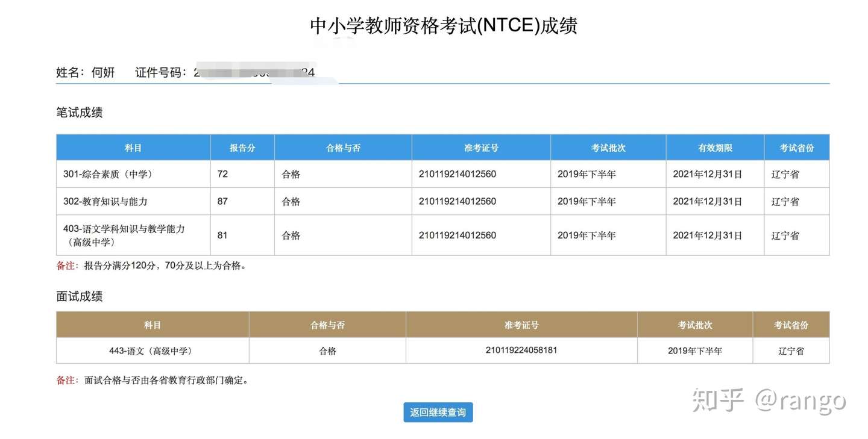Click 辽宁省 in the 302-教育知识与能力 row
Image resolution: width=868 pixels, height=439 pixels.
(785, 202)
